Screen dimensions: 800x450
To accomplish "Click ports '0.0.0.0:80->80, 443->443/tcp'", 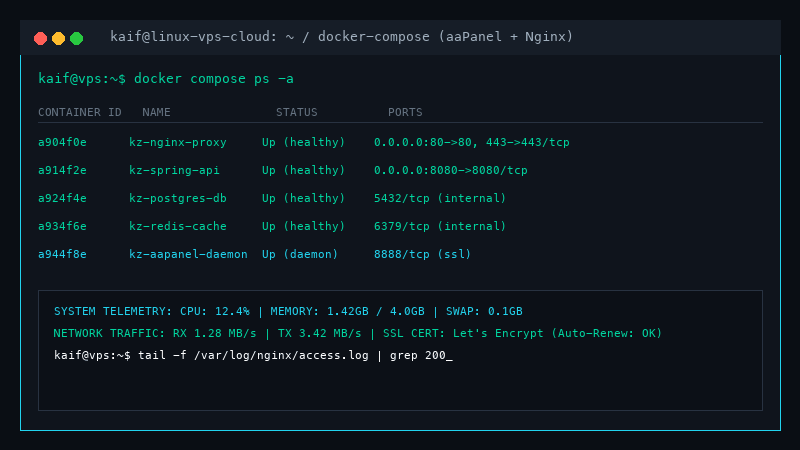I will [x=471, y=142].
